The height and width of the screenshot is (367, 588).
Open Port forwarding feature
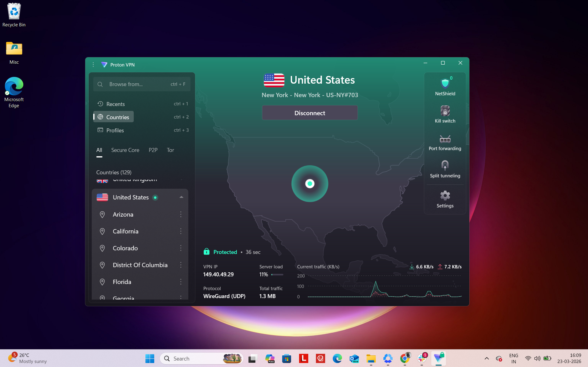coord(445,139)
